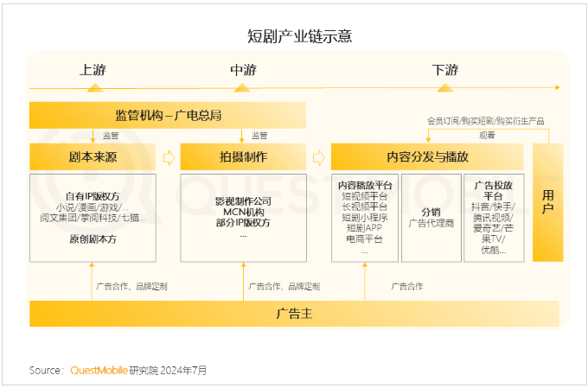Click the 用户 box
588x388 pixels.
click(x=547, y=203)
